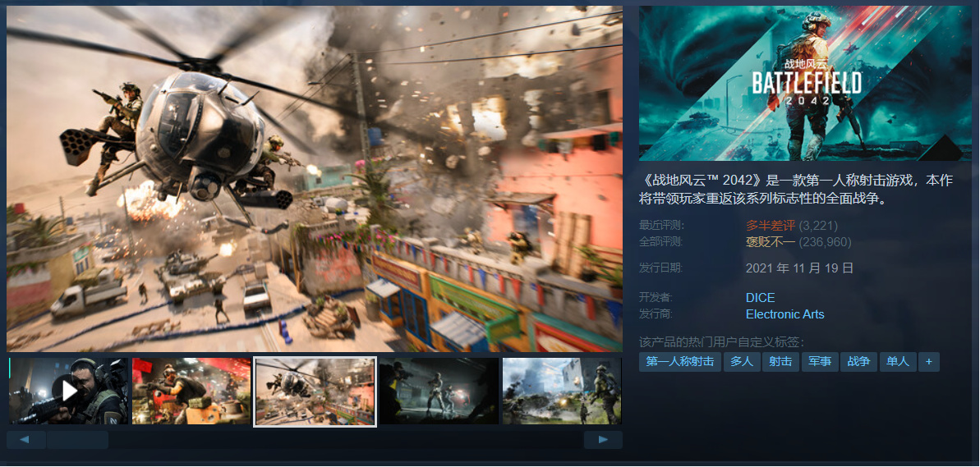Click the 发行日期 label
Screen dimensions: 980x467
click(661, 268)
